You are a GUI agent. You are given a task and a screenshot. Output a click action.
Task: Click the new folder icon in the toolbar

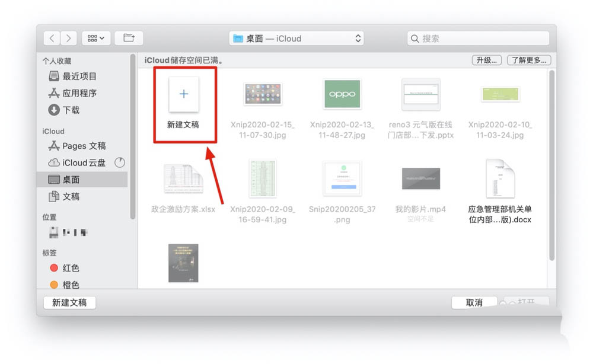click(129, 38)
